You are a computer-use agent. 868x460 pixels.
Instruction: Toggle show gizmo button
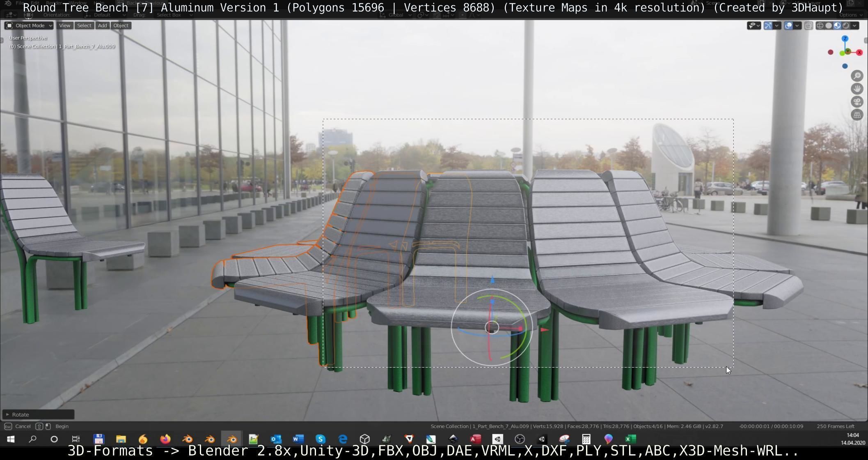768,25
